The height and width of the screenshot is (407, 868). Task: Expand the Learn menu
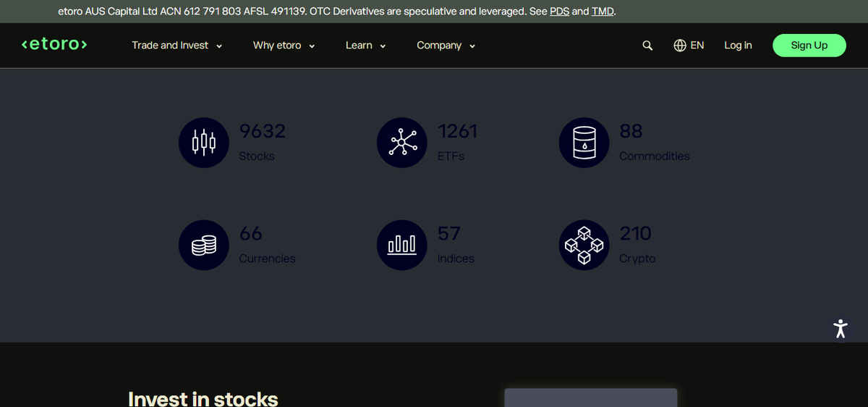pos(365,45)
